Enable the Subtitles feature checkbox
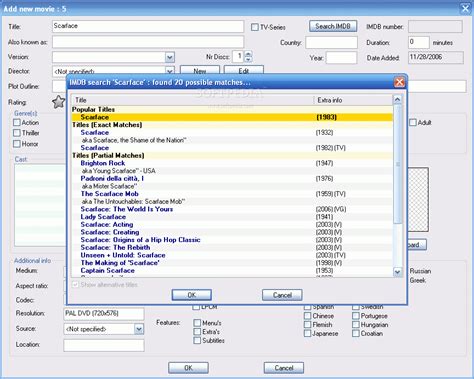 (x=197, y=340)
